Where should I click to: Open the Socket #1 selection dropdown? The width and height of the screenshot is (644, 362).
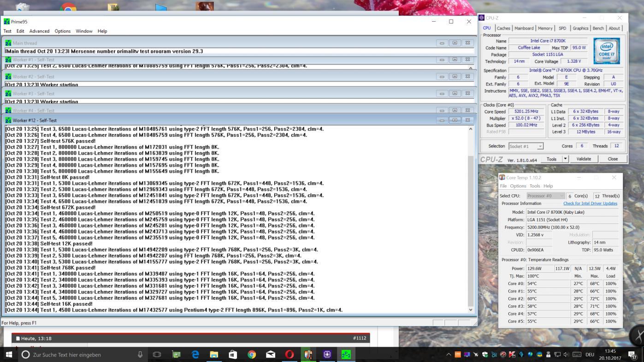(x=526, y=146)
